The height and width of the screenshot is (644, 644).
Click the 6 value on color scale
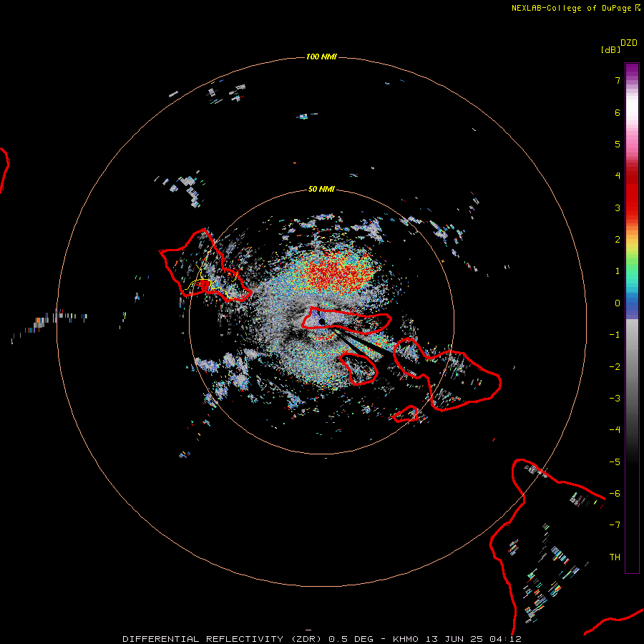point(618,112)
